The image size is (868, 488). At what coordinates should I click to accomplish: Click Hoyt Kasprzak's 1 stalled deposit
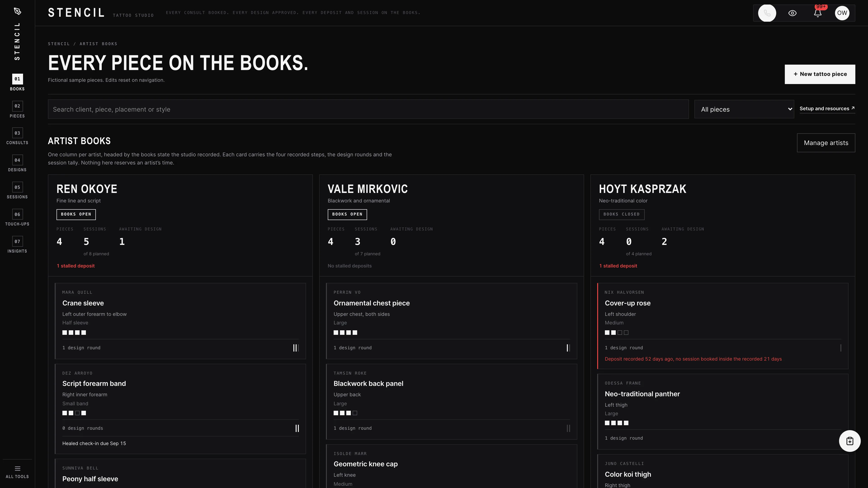click(618, 266)
